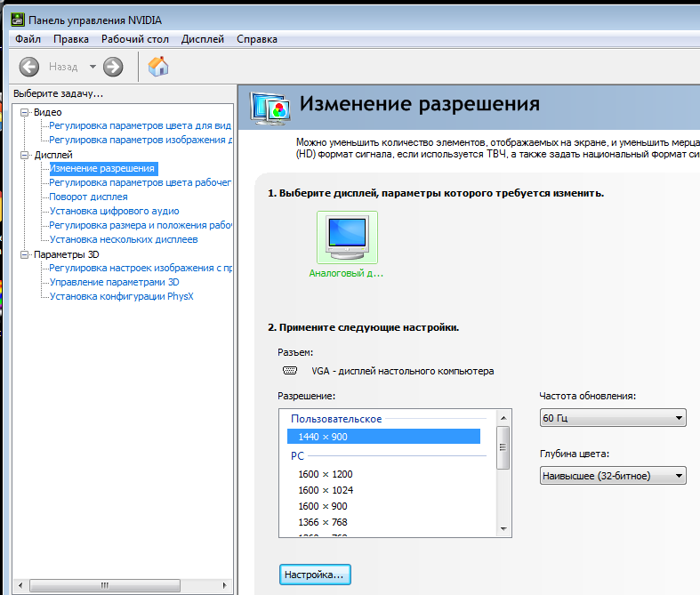Viewport: 700px width, 595px height.
Task: Click the Настройка... button
Action: (315, 575)
